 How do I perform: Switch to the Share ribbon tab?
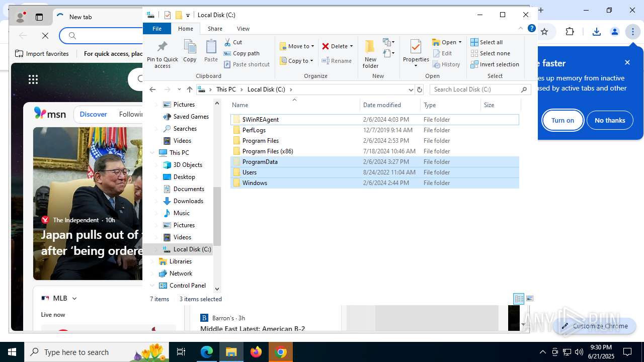pos(215,29)
